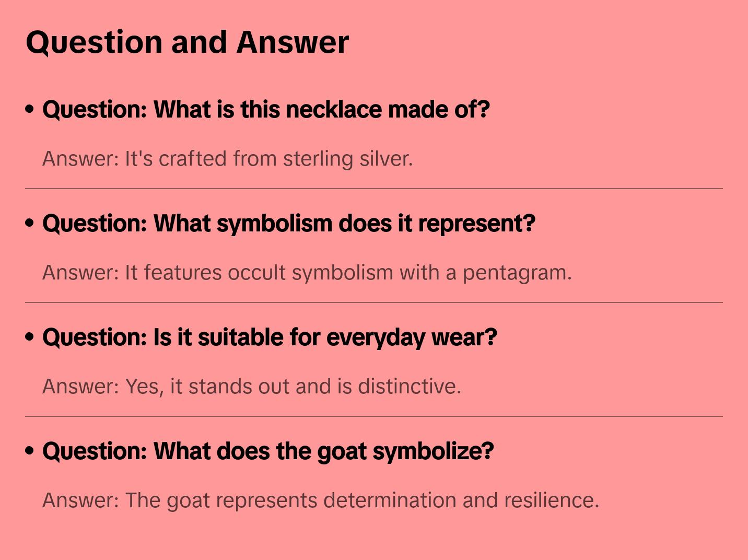Image resolution: width=748 pixels, height=560 pixels.
Task: Click the 'What symbolism does it represent?' question
Action: pos(289,224)
